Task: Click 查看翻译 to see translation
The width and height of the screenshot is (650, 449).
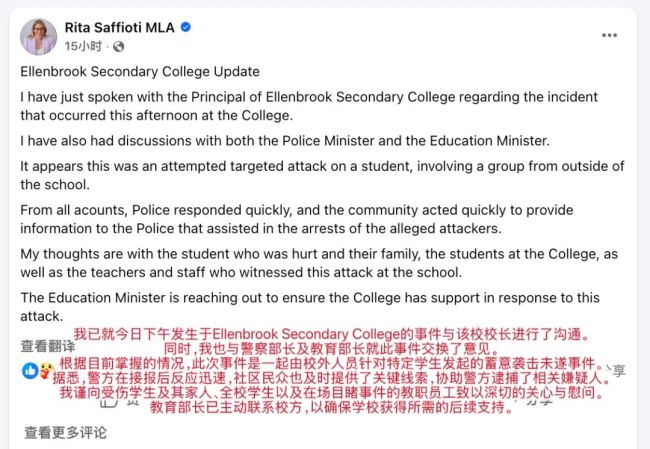Action: point(48,346)
